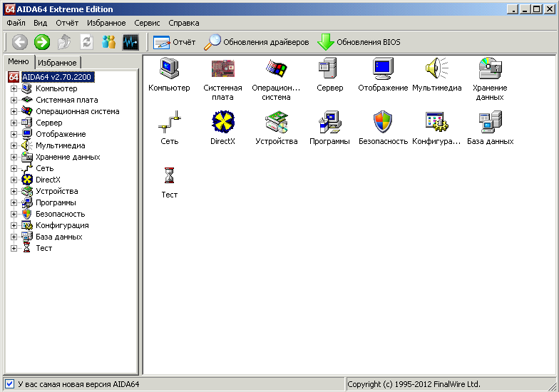
Task: Expand the Операционная система tree node
Action: coord(14,111)
